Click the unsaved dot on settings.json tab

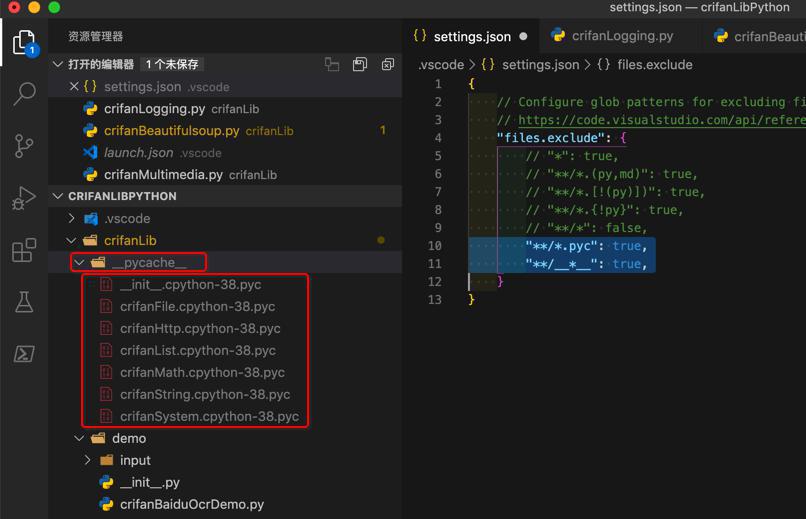coord(523,36)
